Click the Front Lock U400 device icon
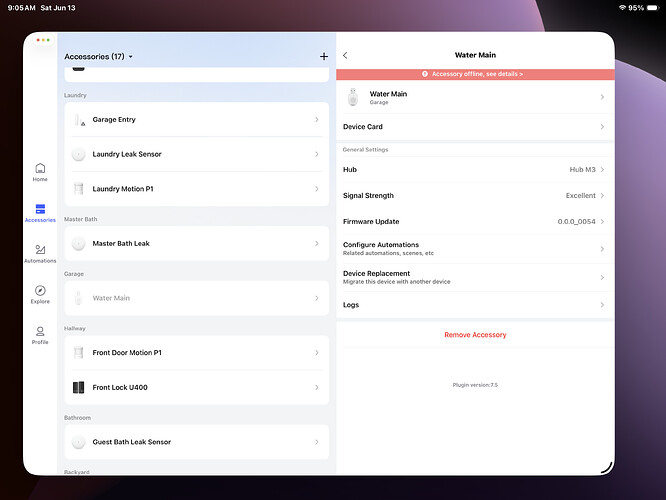Viewport: 666px width, 500px height. (x=79, y=387)
